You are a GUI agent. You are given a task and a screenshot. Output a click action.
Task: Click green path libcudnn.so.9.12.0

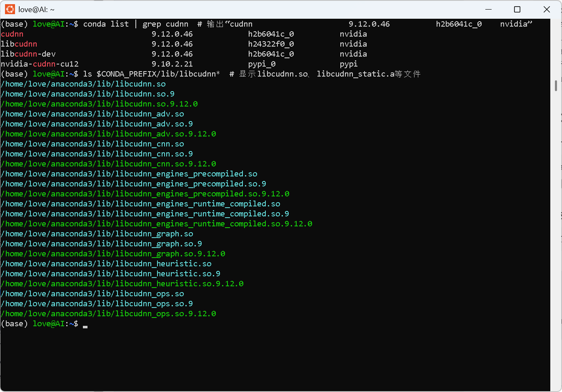[x=99, y=104]
